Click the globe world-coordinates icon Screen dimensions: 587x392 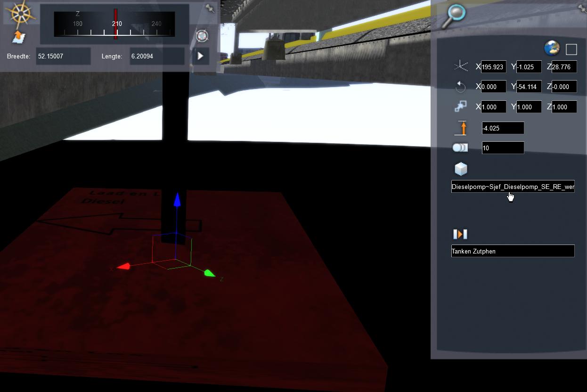[x=552, y=48]
